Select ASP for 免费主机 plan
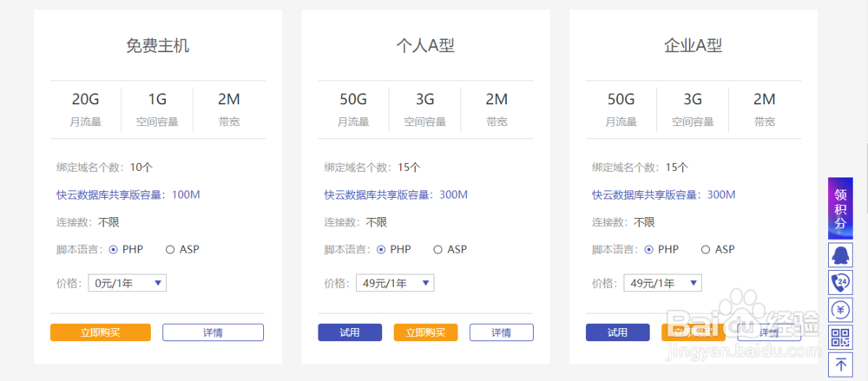This screenshot has width=868, height=381. click(170, 250)
